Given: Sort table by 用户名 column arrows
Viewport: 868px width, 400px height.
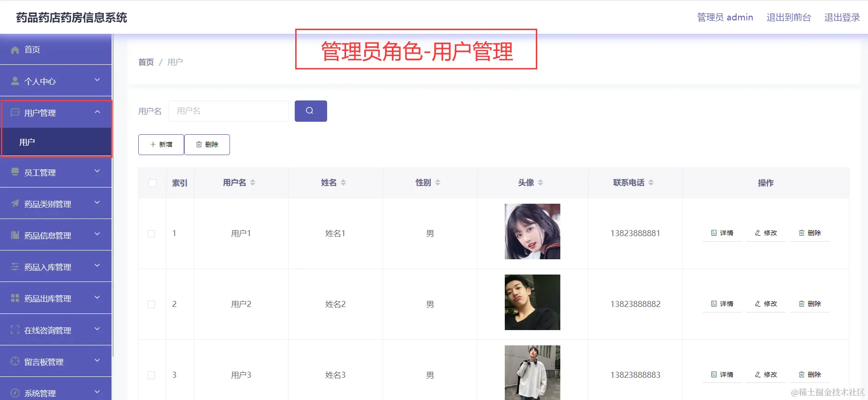Looking at the screenshot, I should click(253, 183).
